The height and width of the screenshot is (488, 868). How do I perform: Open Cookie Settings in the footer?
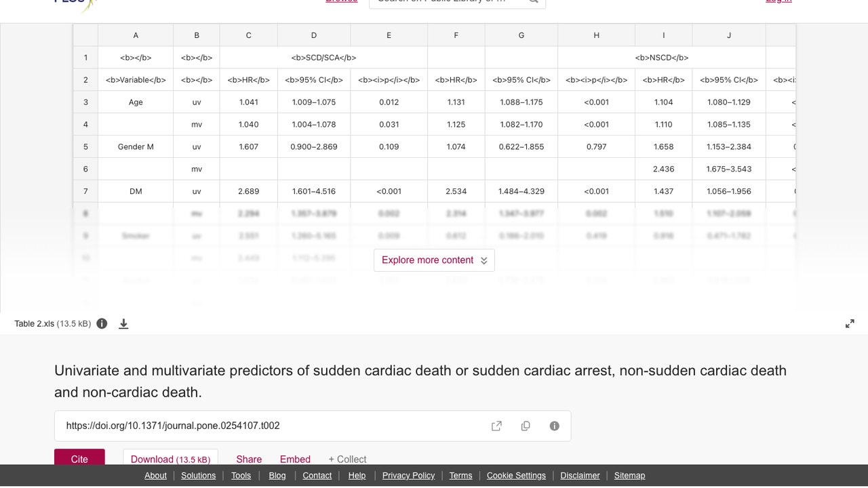click(x=516, y=475)
